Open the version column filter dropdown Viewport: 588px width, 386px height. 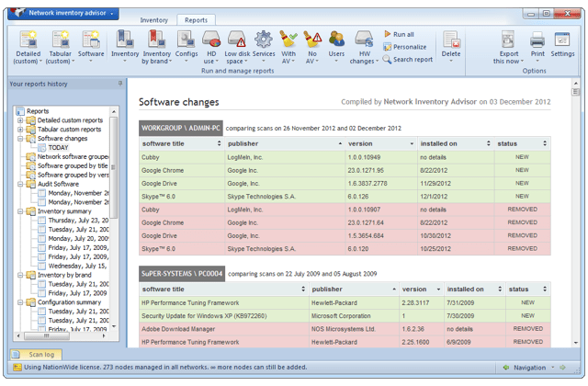[x=412, y=143]
